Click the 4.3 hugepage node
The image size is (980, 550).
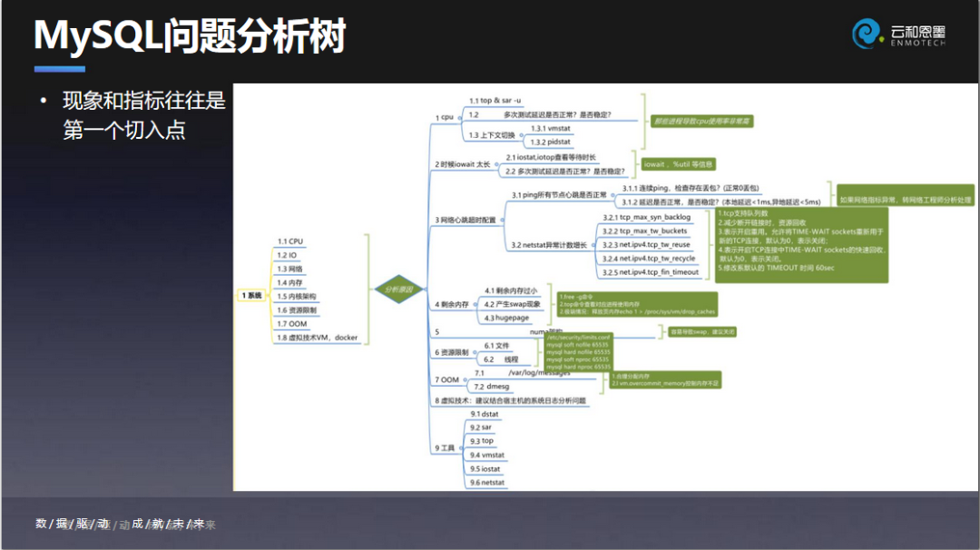[506, 319]
